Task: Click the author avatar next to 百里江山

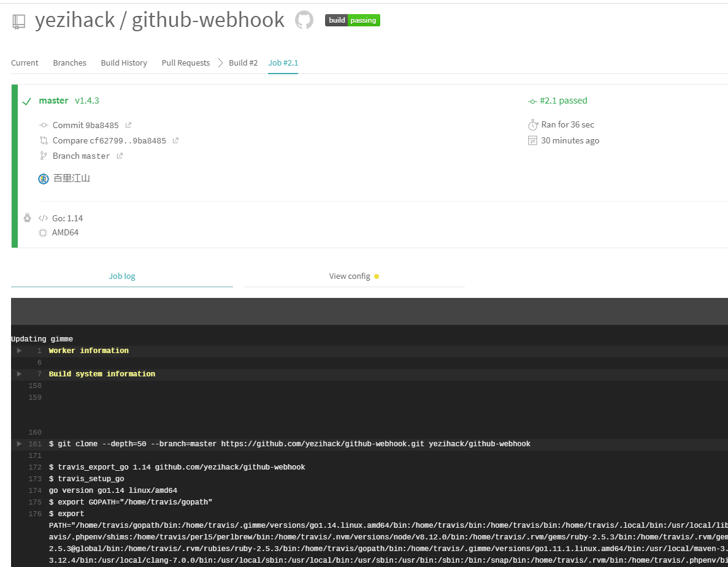Action: 44,178
